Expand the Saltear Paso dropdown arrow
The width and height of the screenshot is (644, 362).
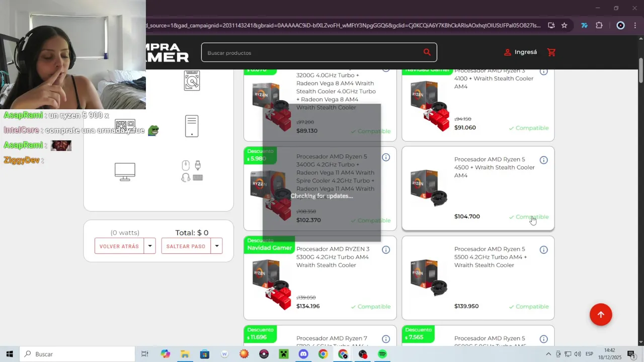[217, 246]
